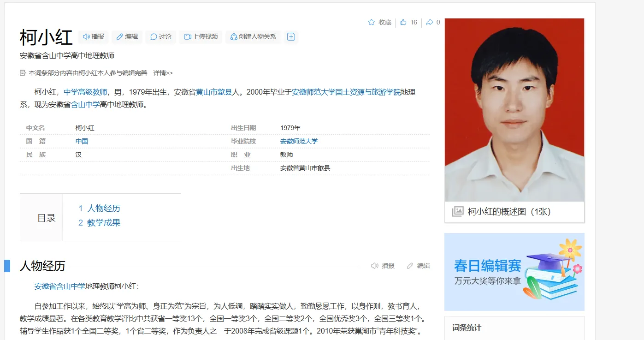Click the 词条统计 heading

click(x=467, y=328)
